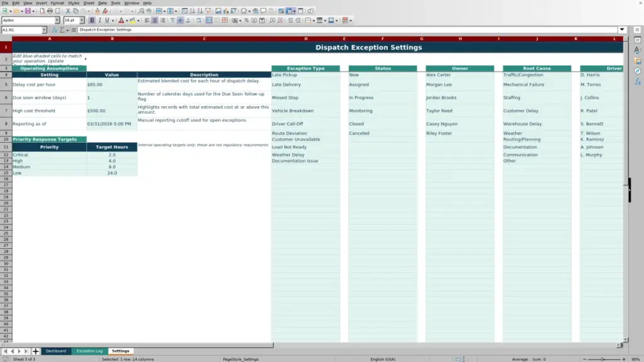The image size is (644, 362).
Task: Toggle Align Right
Action: pos(163,20)
